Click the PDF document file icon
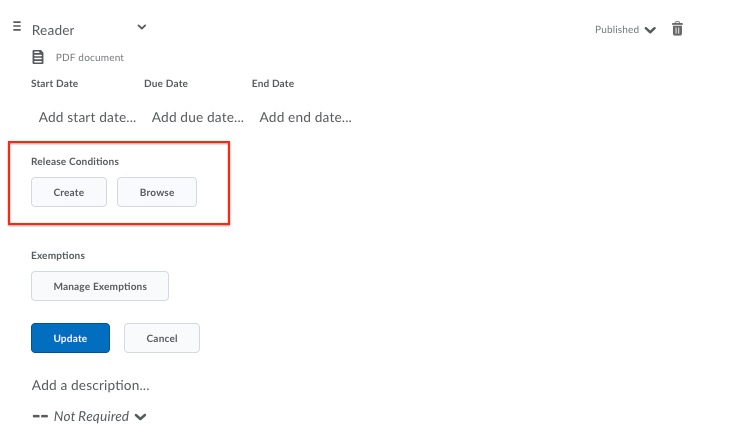752x432 pixels. click(x=38, y=57)
